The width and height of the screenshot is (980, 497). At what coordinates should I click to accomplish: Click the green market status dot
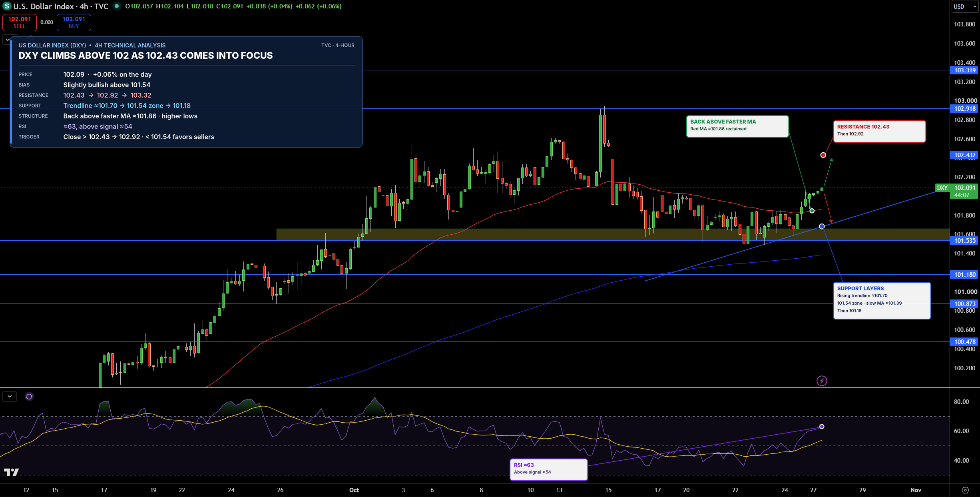point(117,6)
